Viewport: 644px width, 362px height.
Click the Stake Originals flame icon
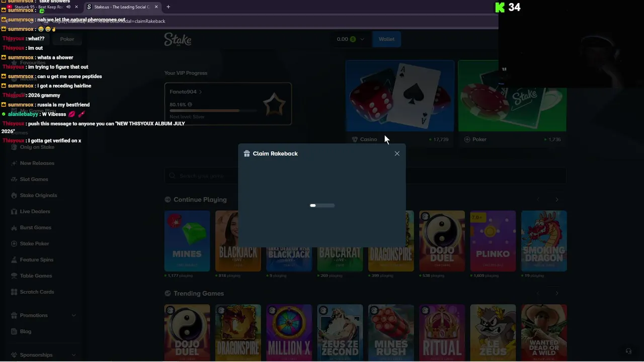coord(15,195)
